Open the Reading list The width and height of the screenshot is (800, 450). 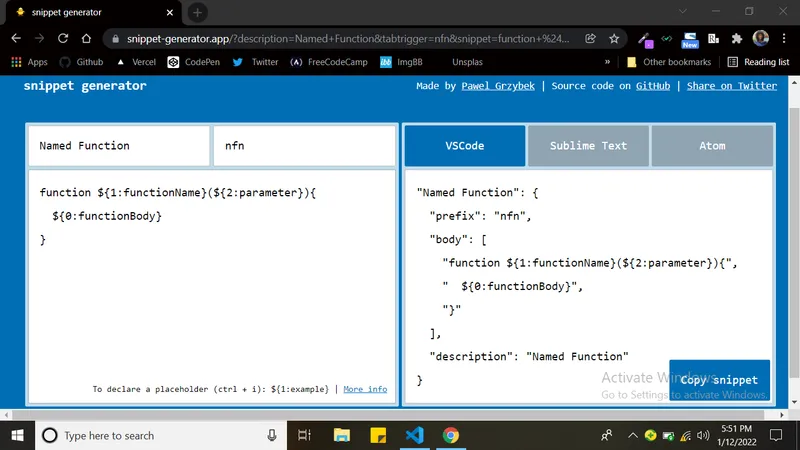(x=759, y=62)
